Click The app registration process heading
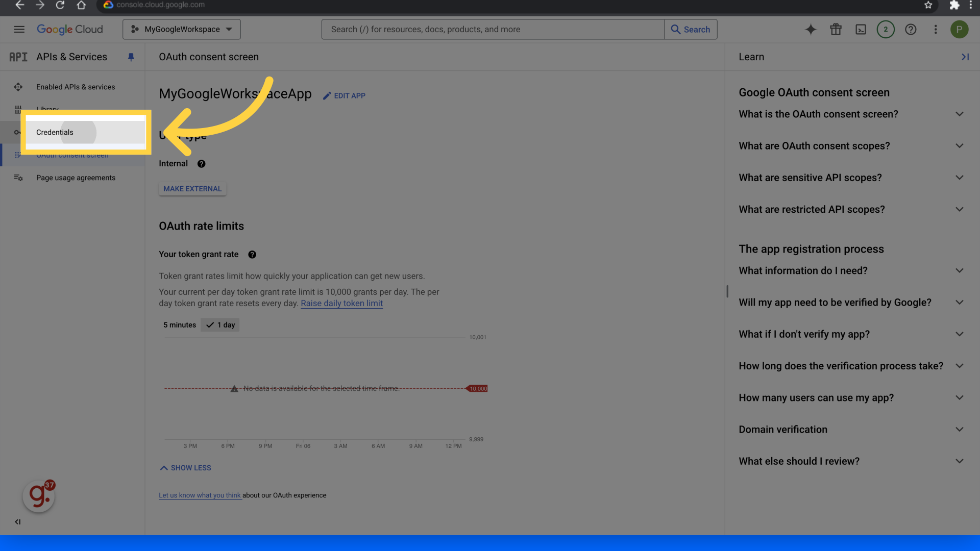This screenshot has width=980, height=551. [811, 249]
